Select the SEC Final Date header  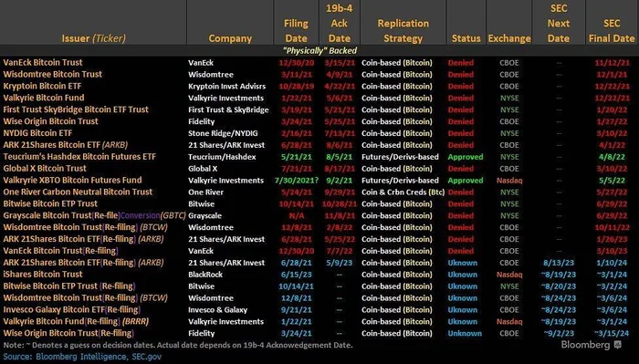tap(612, 31)
